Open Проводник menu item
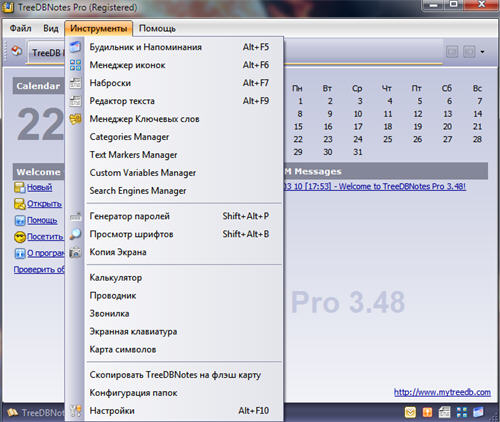The image size is (500, 422). click(183, 296)
